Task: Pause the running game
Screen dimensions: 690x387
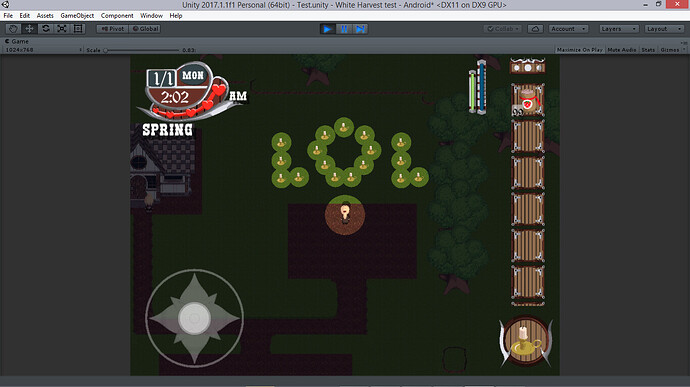Action: click(344, 29)
